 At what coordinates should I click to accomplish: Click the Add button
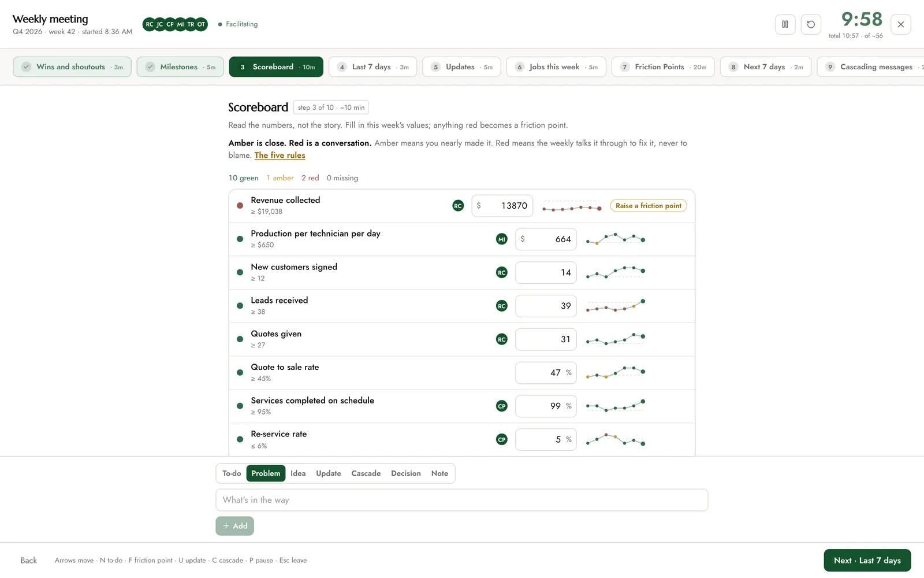pyautogui.click(x=235, y=526)
